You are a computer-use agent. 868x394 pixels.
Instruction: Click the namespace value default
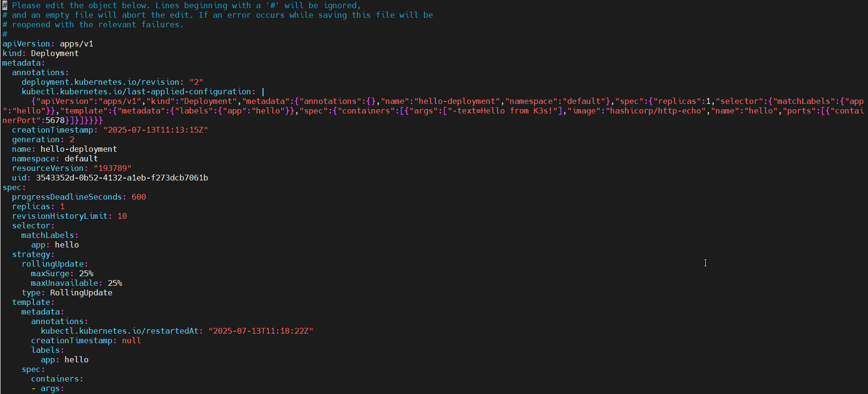pyautogui.click(x=81, y=158)
